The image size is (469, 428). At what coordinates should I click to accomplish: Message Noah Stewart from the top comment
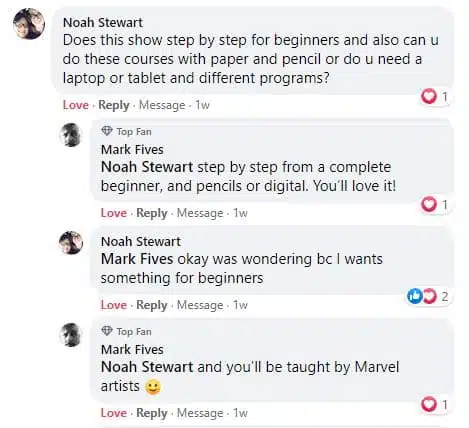point(162,105)
